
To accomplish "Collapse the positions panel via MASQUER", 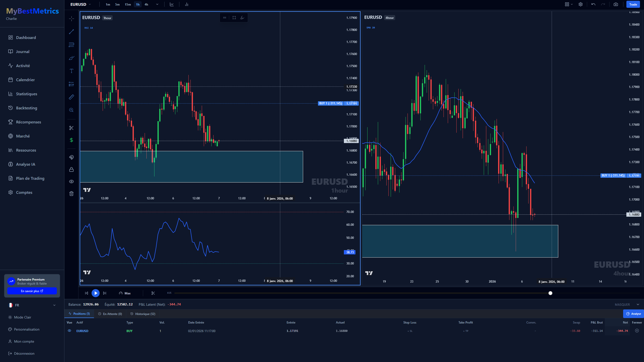I will point(627,304).
